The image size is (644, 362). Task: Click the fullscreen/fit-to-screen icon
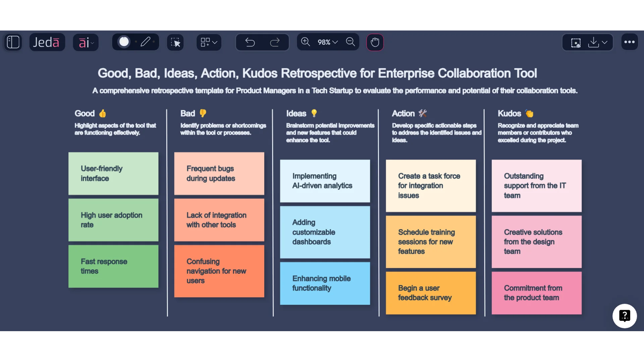(576, 42)
